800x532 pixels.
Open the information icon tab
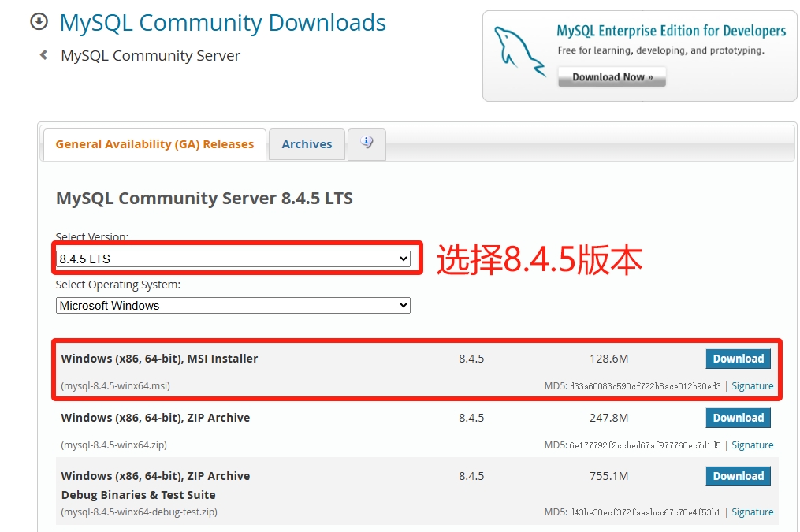(x=367, y=143)
